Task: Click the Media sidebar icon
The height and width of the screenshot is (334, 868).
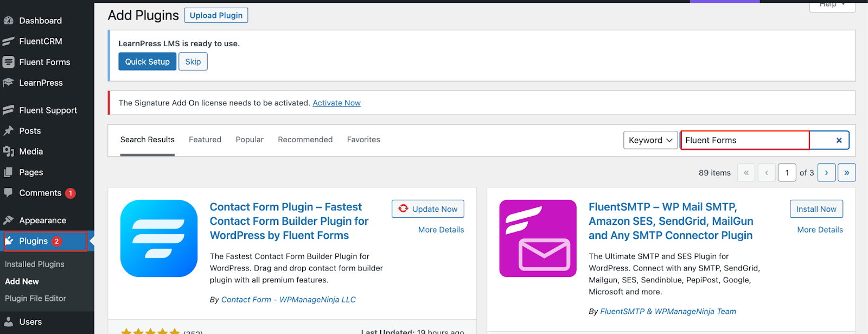Action: click(x=8, y=152)
